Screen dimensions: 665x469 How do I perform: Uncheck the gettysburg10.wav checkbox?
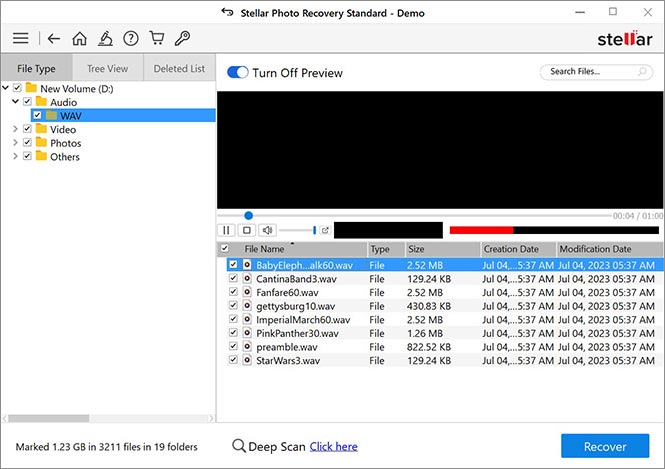click(x=233, y=305)
